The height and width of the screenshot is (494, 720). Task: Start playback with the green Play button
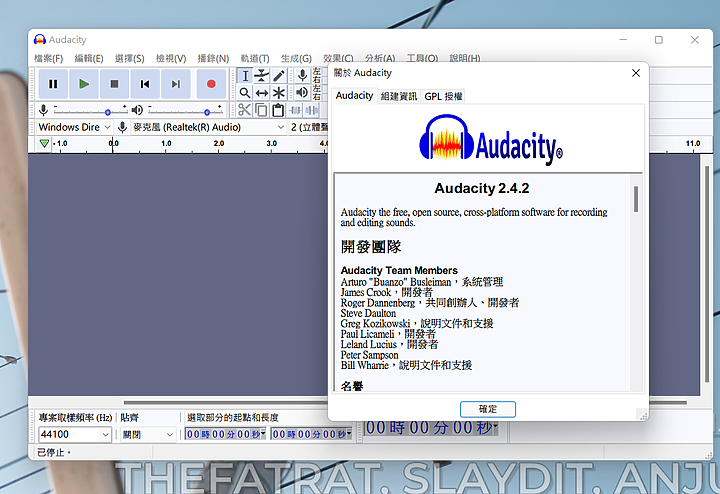[x=84, y=84]
